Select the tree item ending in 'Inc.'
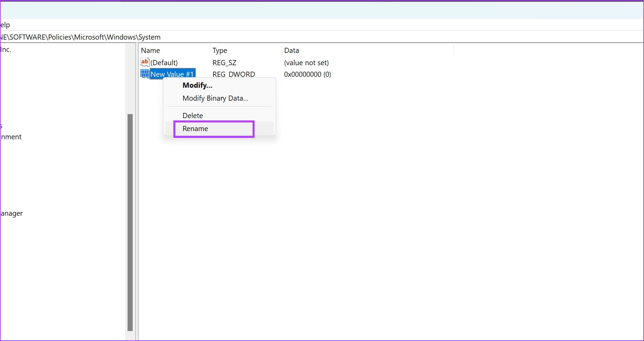The width and height of the screenshot is (644, 341). point(6,49)
